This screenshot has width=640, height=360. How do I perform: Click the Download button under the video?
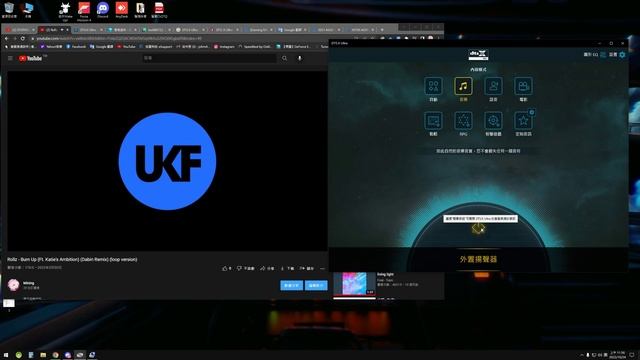[x=287, y=269]
